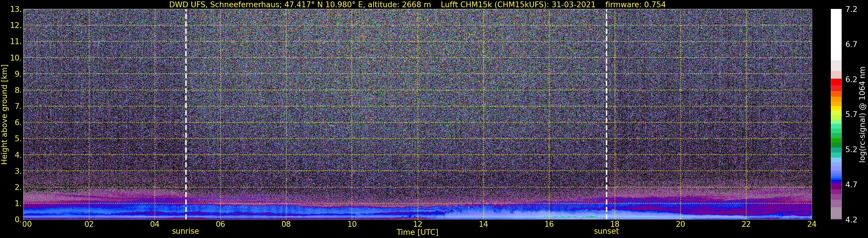
Task: Click colorbar value '5.7'
Action: [x=851, y=115]
